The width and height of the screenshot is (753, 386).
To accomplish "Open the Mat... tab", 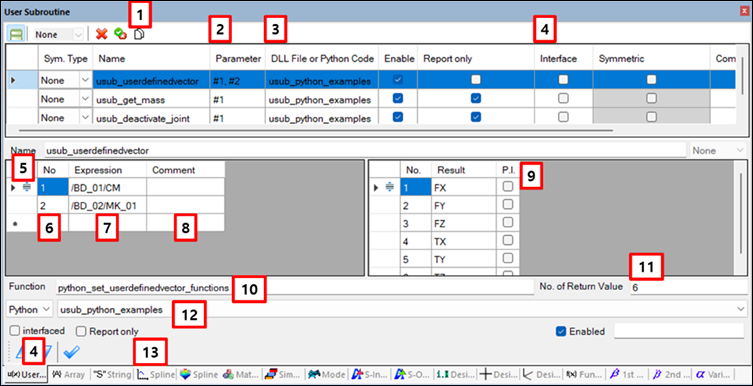I will (x=242, y=374).
